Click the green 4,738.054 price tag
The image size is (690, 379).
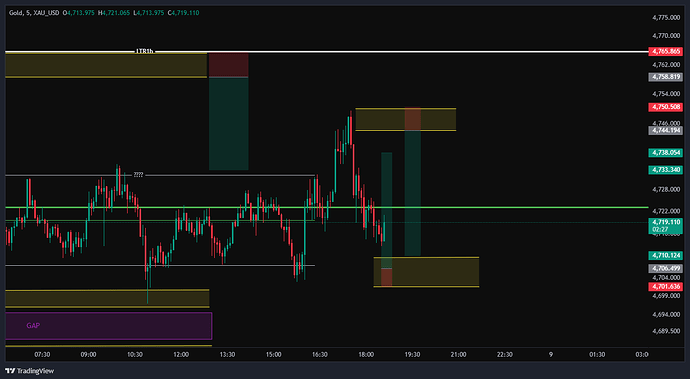click(x=666, y=153)
